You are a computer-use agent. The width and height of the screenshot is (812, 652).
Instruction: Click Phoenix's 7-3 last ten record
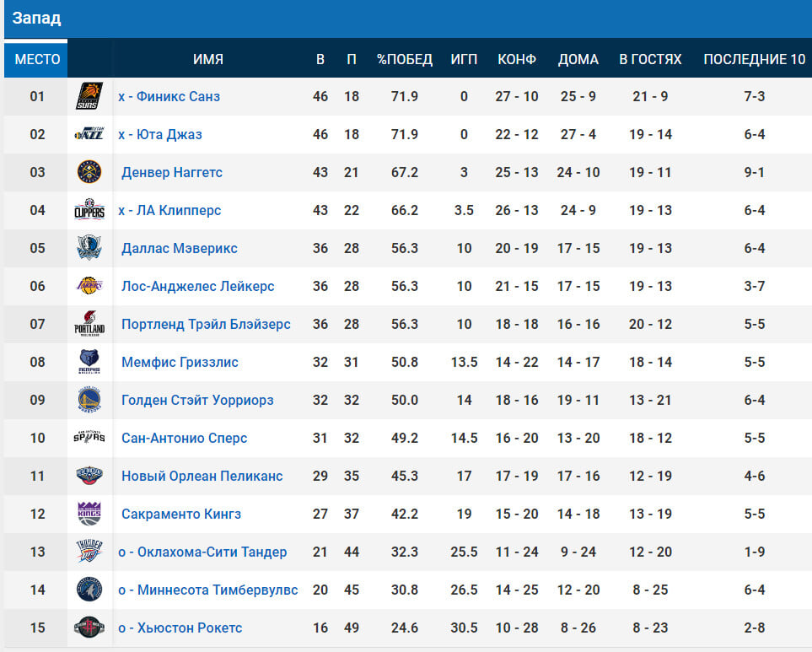pyautogui.click(x=755, y=96)
